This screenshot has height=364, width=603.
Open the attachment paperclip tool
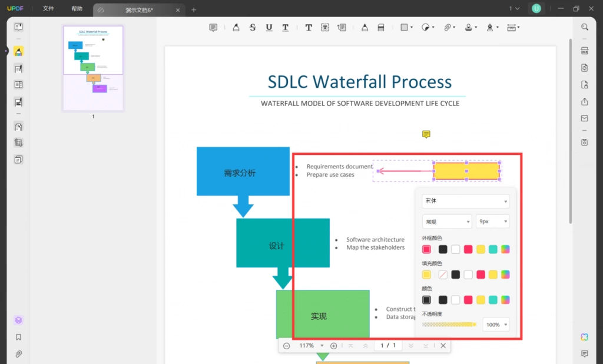(x=448, y=27)
